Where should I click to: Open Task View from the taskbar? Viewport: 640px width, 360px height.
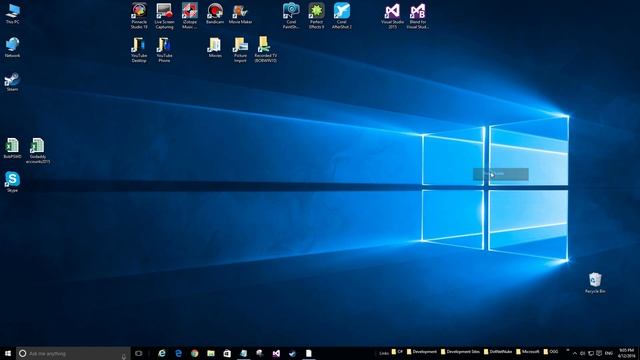click(139, 353)
